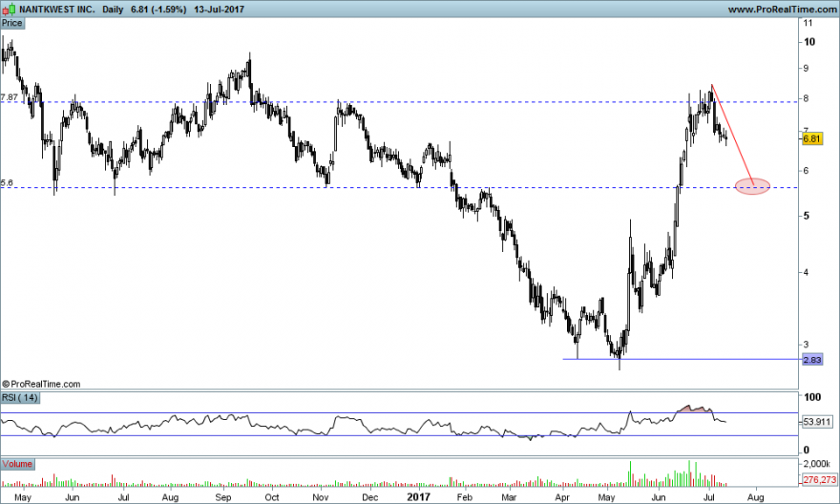The width and height of the screenshot is (840, 504).
Task: Click the ©ProRealTime.com copyright text
Action: 41,384
